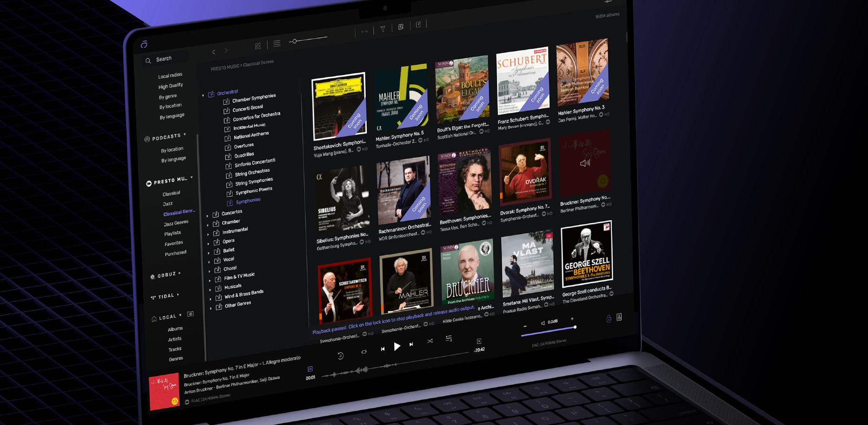The image size is (868, 425).
Task: Select the Symphonies genre entry
Action: 248,200
